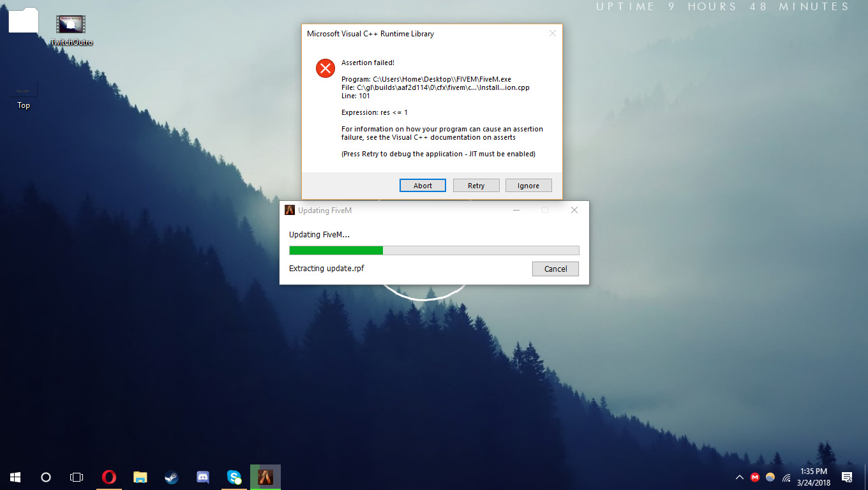The width and height of the screenshot is (868, 490).
Task: Select the Top image file on desktop
Action: point(24,96)
